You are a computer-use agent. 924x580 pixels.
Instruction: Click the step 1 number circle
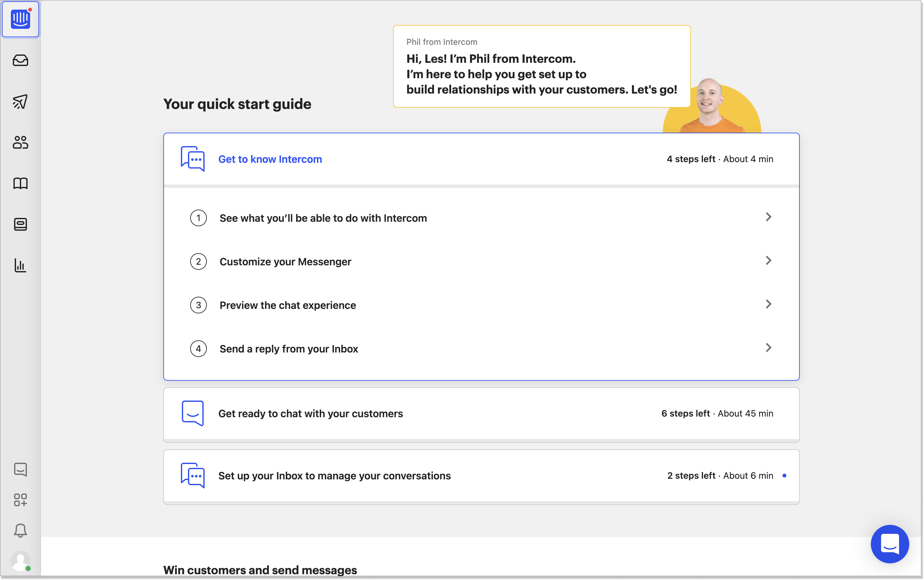(199, 218)
